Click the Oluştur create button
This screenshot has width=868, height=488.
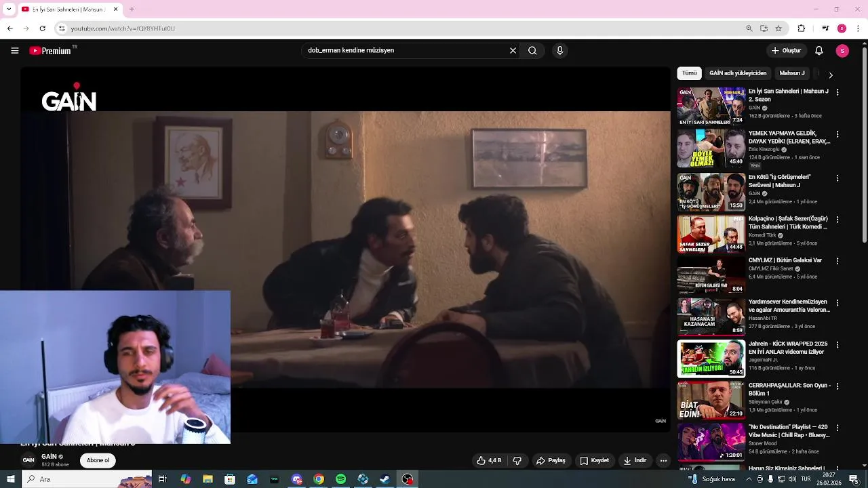786,50
